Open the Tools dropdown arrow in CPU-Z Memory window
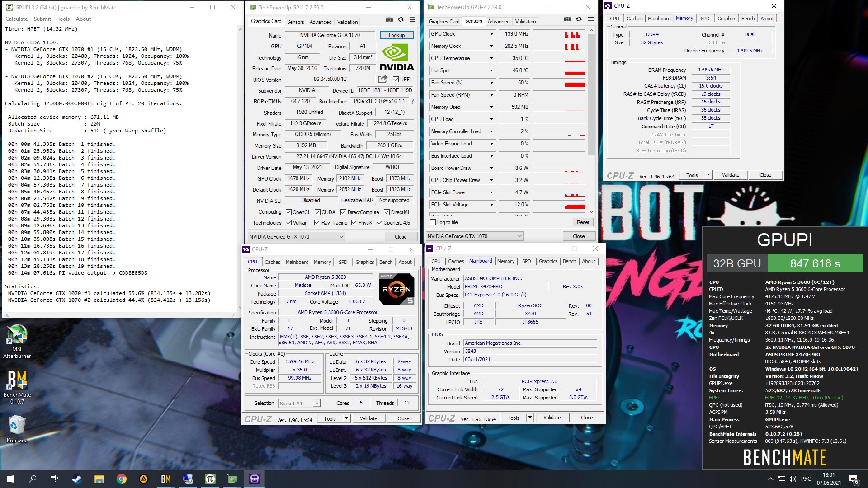The height and width of the screenshot is (488, 868). (708, 175)
